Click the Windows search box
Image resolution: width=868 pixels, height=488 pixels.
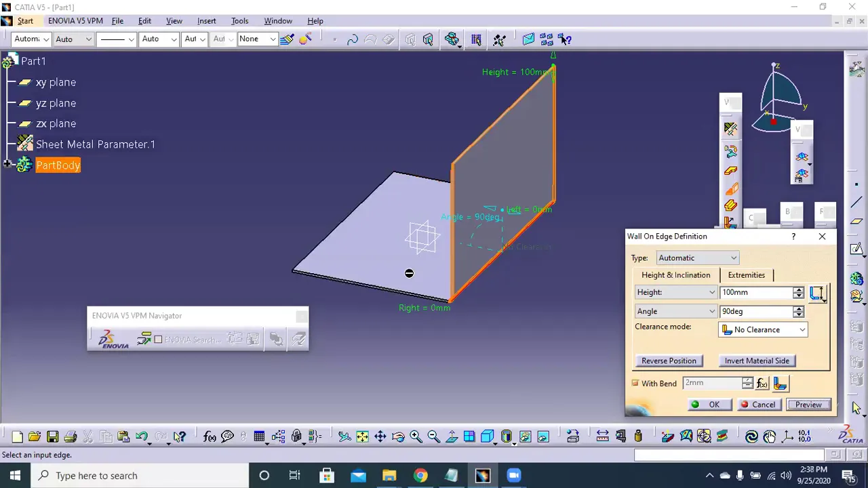pos(141,475)
